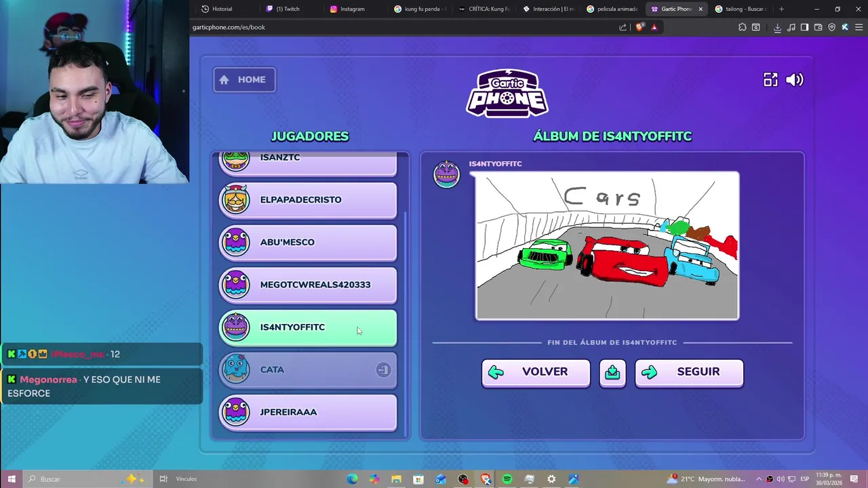Click IS4NTYOFFITC's avatar beside the drawing

(x=446, y=174)
